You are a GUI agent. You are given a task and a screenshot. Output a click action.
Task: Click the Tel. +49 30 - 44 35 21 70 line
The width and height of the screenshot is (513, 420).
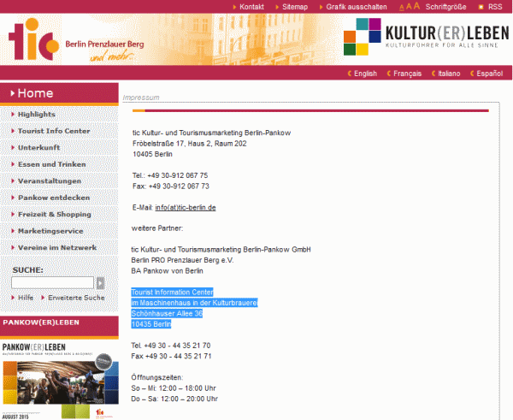(x=171, y=346)
